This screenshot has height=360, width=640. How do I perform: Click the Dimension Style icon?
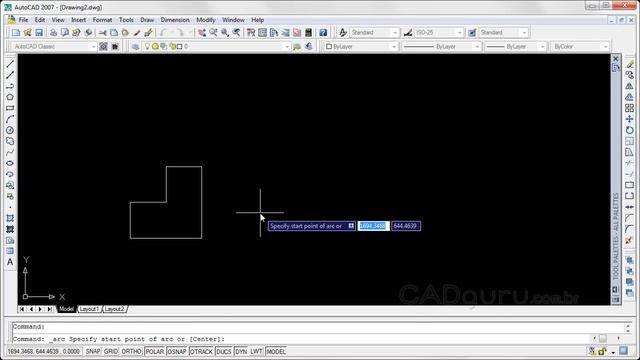(x=407, y=33)
